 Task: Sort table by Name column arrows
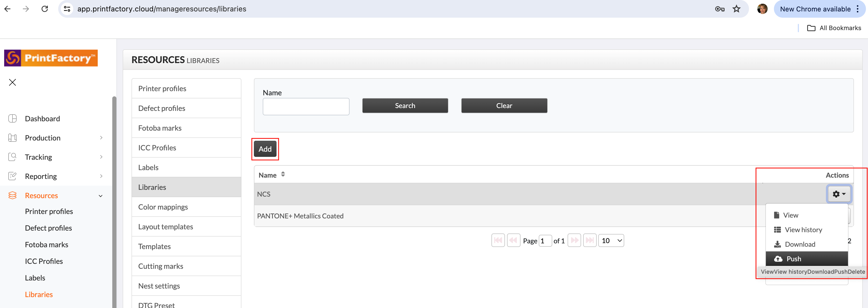[x=283, y=174]
